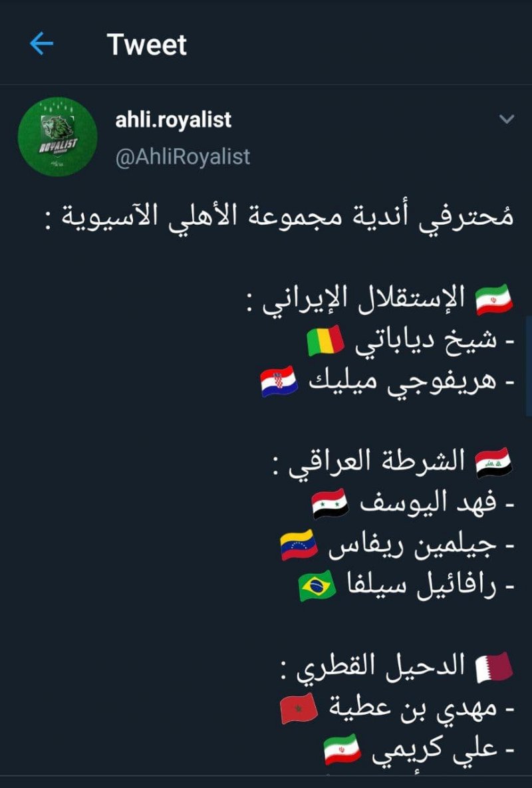This screenshot has height=788, width=532.
Task: Click the Qatar flag beside الدحيل القطري
Action: (x=493, y=668)
